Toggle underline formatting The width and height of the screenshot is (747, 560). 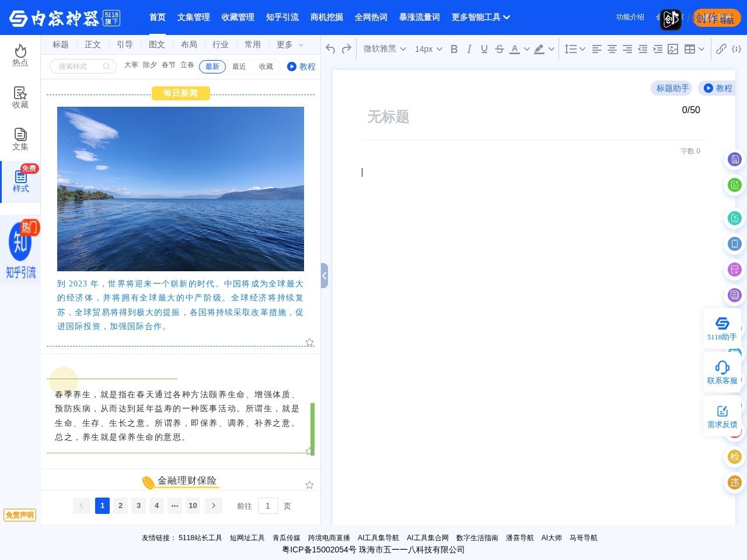point(484,49)
